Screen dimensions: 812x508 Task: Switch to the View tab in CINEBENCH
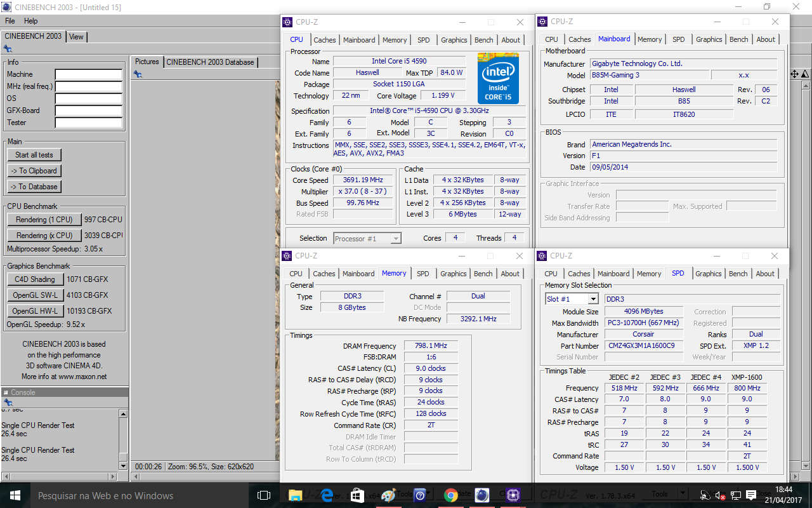tap(76, 37)
